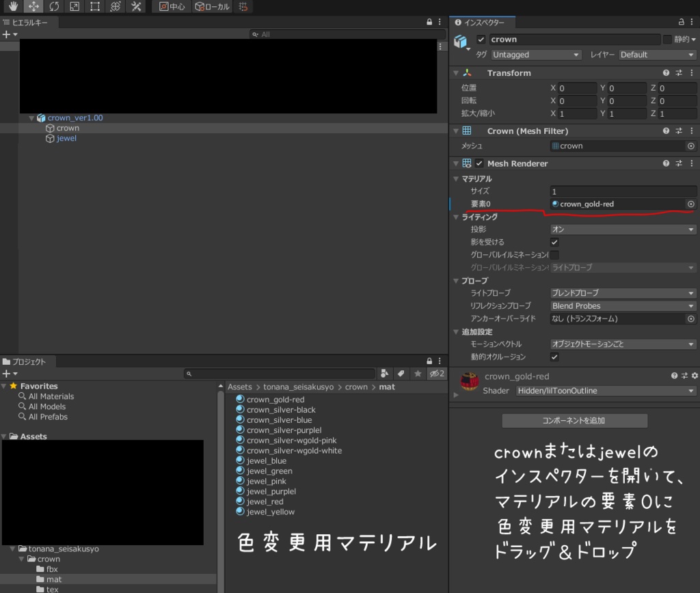The height and width of the screenshot is (593, 700).
Task: Toggle the crown object active checkbox
Action: 481,40
